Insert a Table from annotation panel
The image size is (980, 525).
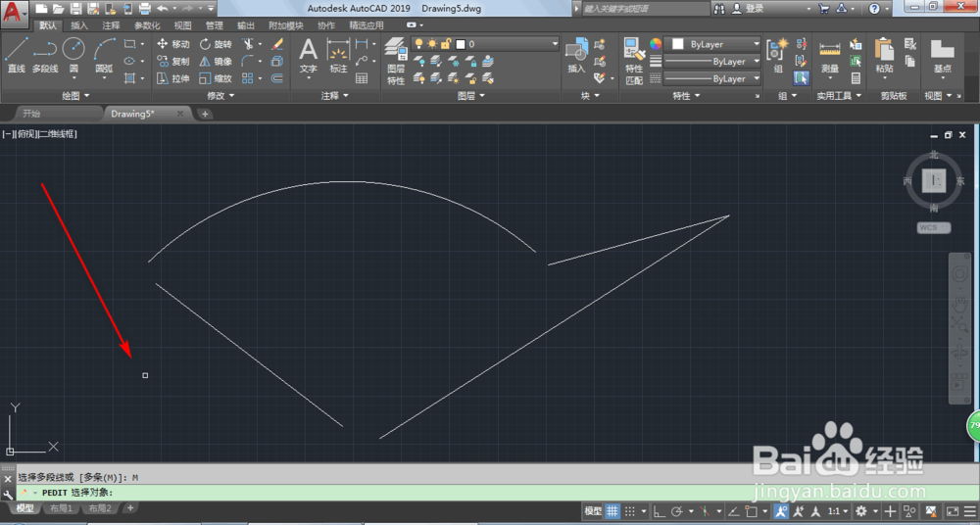click(x=362, y=78)
